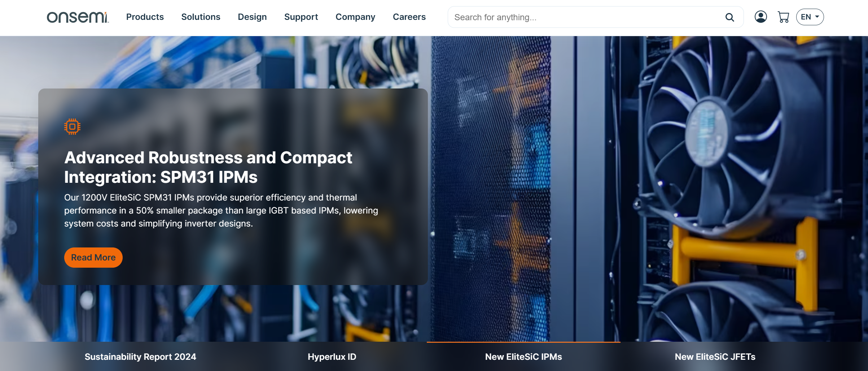Expand the EN language dropdown
This screenshot has height=371, width=868.
pyautogui.click(x=810, y=17)
